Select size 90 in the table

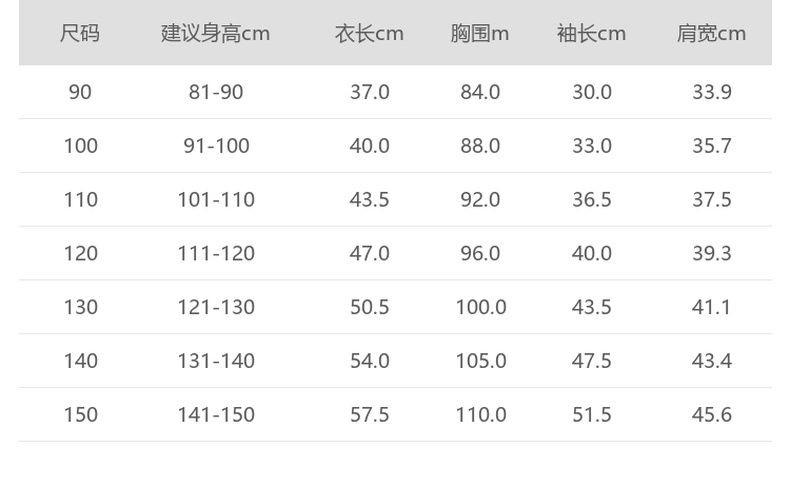80,92
